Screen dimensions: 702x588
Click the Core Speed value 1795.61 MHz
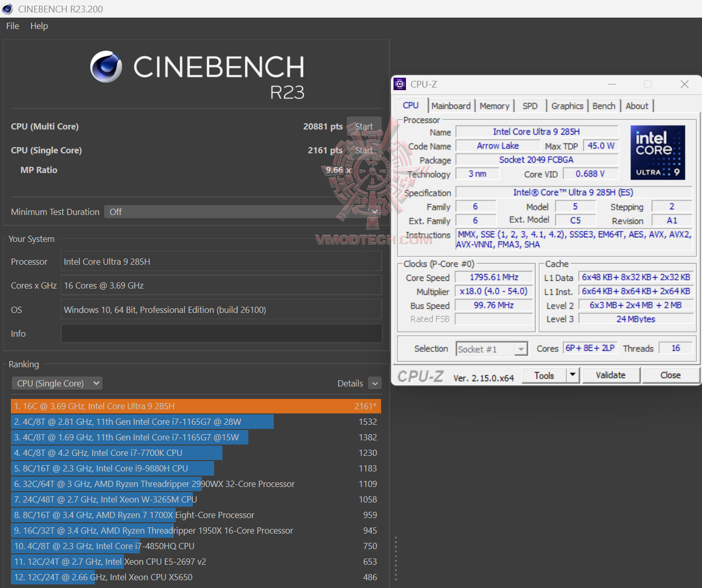pos(494,278)
